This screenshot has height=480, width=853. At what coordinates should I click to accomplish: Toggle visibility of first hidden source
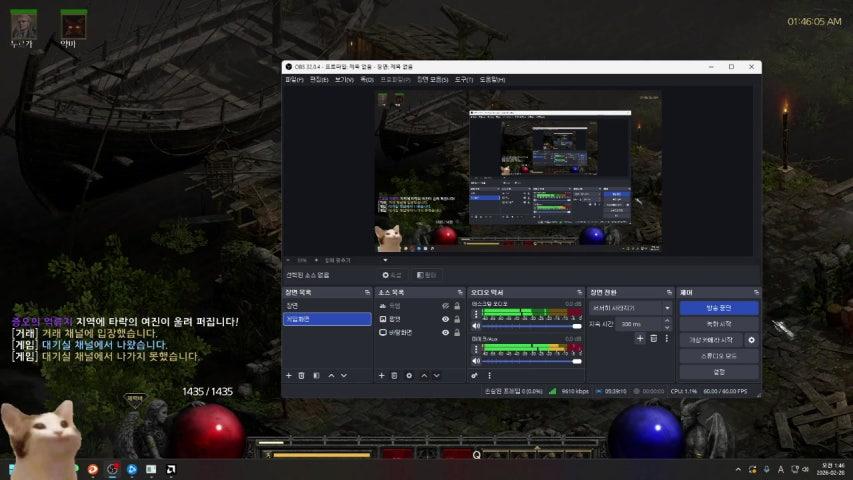coord(445,306)
